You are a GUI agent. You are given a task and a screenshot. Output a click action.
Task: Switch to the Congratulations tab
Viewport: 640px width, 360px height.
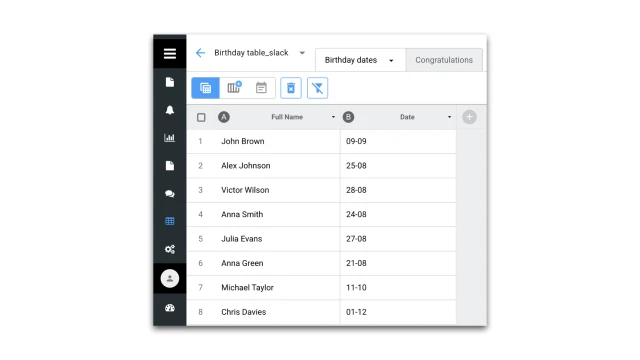pyautogui.click(x=444, y=60)
